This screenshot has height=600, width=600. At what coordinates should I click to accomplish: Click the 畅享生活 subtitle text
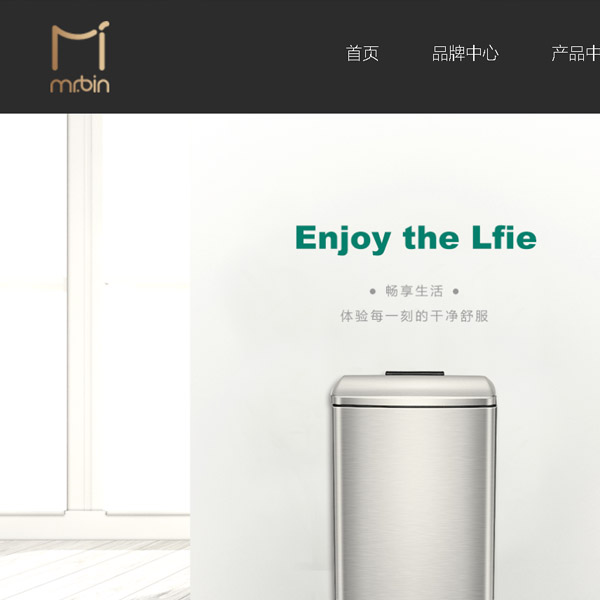click(414, 291)
